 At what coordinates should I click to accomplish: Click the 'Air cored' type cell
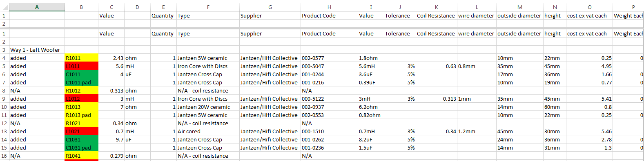click(x=208, y=131)
